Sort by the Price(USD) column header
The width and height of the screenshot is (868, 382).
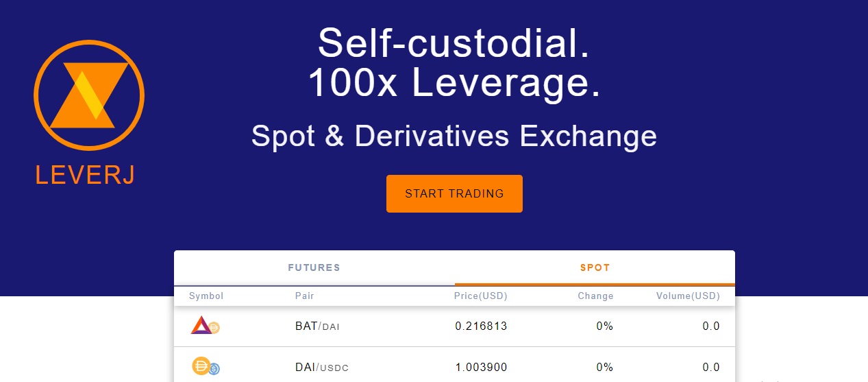[480, 296]
